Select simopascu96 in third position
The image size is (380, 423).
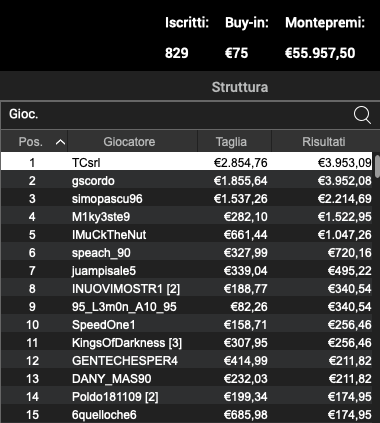point(187,199)
